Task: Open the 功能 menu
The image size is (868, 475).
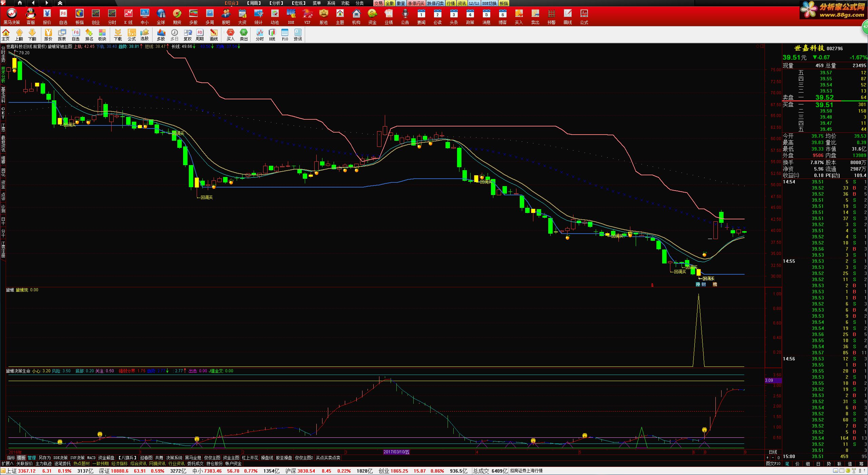Action: coord(345,3)
